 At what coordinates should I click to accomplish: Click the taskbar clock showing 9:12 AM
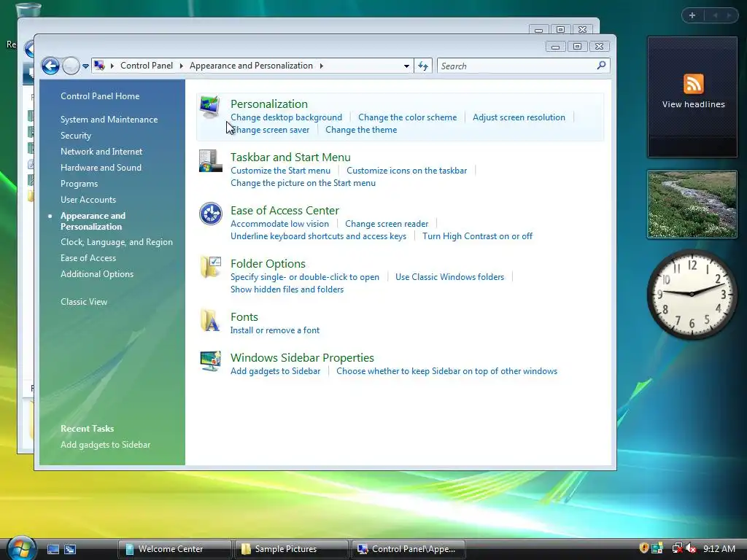[x=719, y=548]
